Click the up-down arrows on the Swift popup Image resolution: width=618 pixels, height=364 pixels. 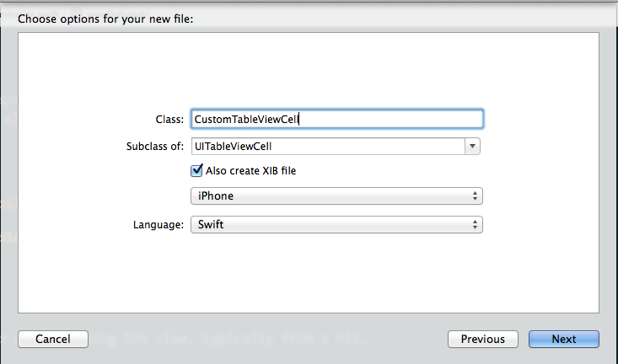pos(476,225)
